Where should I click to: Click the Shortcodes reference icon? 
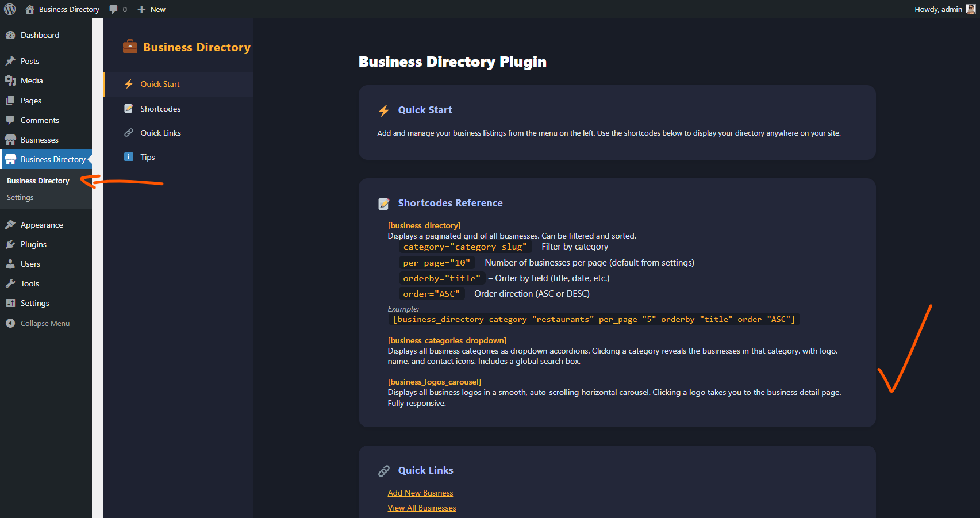128,108
